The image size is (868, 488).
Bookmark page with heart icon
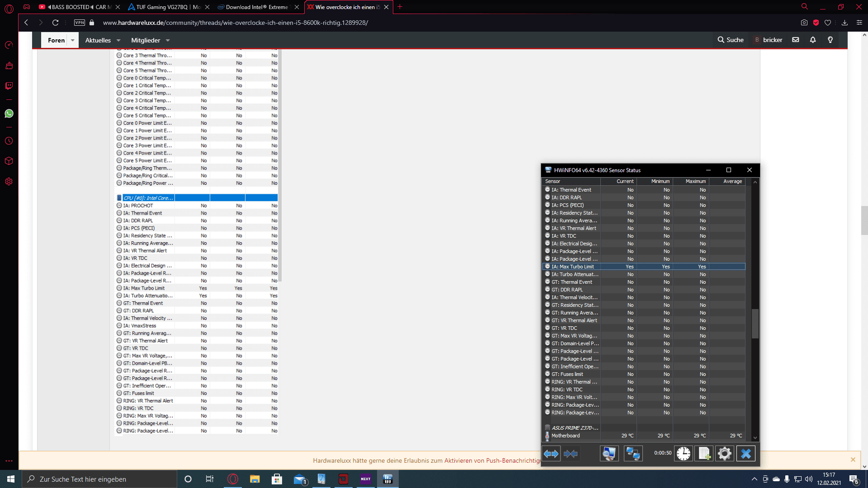pos(828,23)
